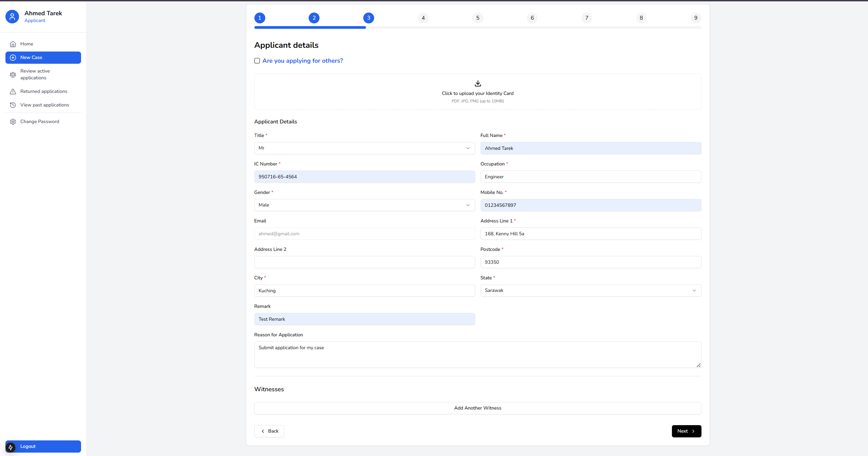The image size is (868, 456).
Task: Open View past applications menu item
Action: click(x=44, y=105)
